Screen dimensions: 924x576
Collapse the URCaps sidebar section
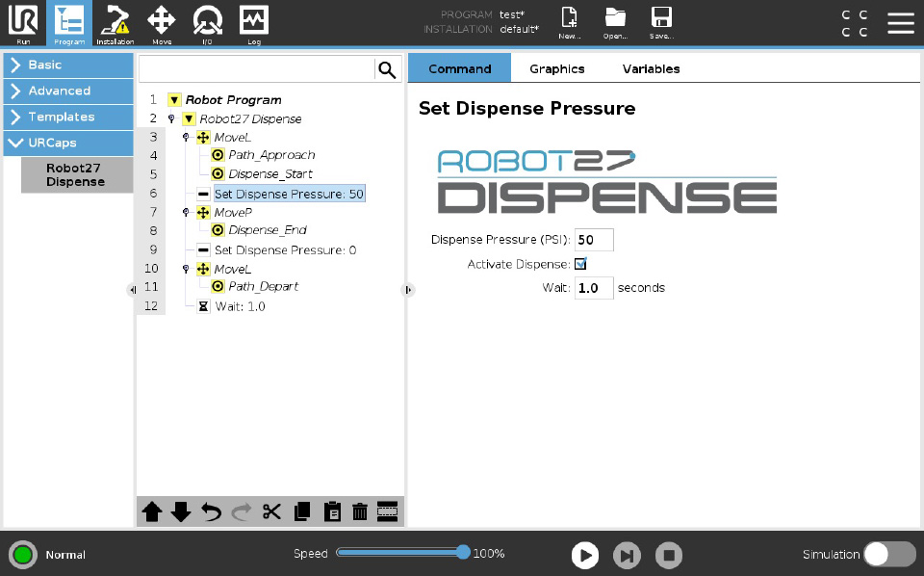[x=67, y=142]
